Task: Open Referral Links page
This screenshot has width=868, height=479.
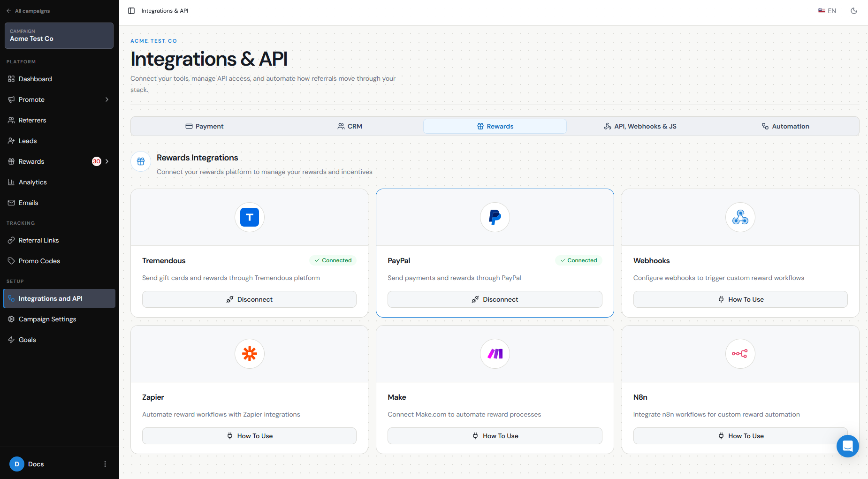Action: click(59, 240)
